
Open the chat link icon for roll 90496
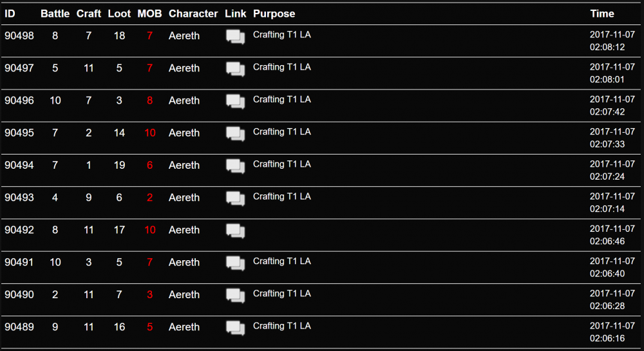[x=235, y=102]
